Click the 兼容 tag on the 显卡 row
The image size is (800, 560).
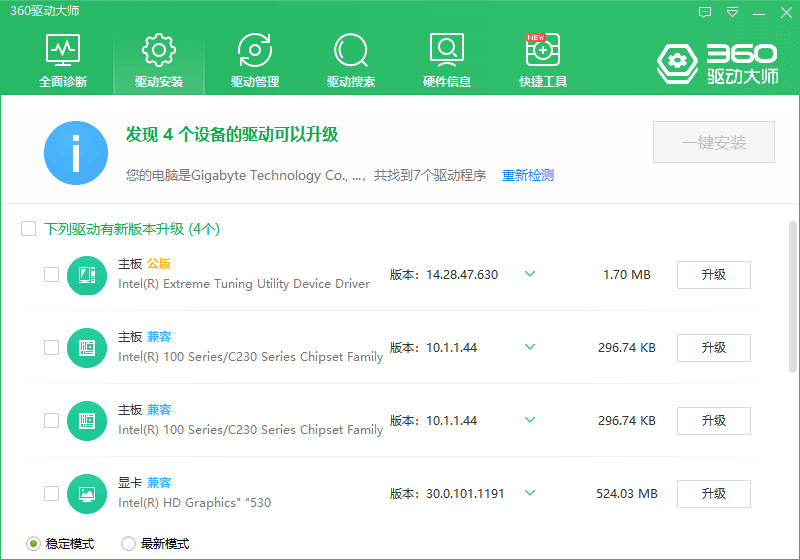tap(159, 482)
